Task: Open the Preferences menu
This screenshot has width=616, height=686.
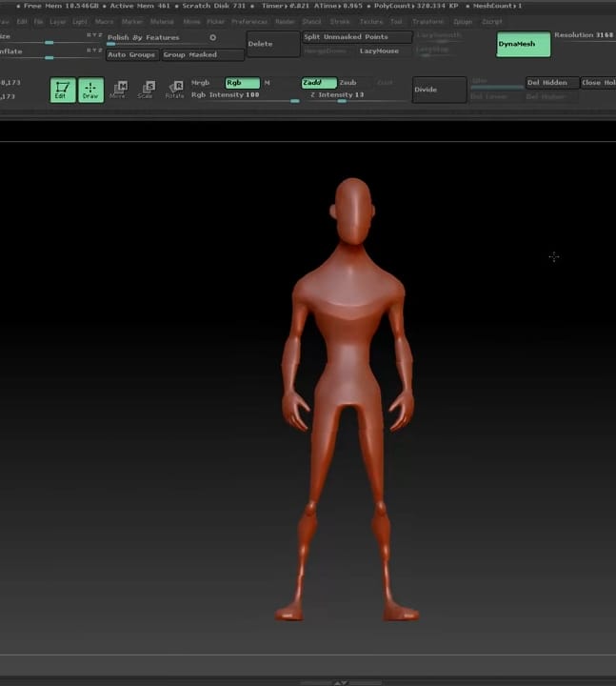Action: point(249,21)
